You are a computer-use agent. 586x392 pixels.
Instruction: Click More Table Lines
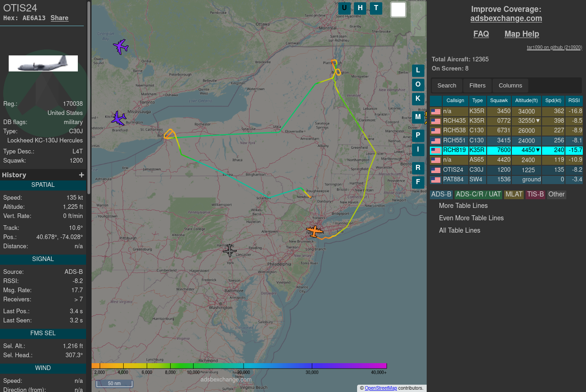tap(463, 206)
